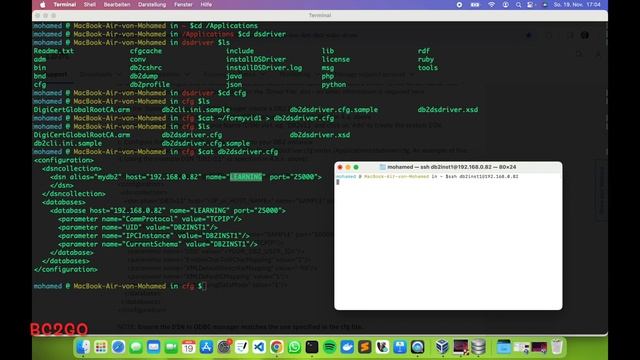
Task: Click the IPCInstance parameter line
Action: pyautogui.click(x=154, y=236)
